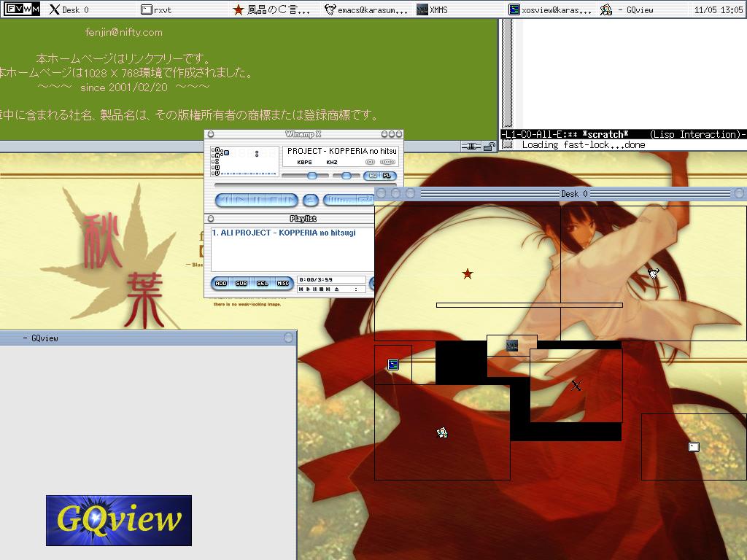Click the round eject button in XMMS
Screen dimensions: 747x560
(x=311, y=200)
